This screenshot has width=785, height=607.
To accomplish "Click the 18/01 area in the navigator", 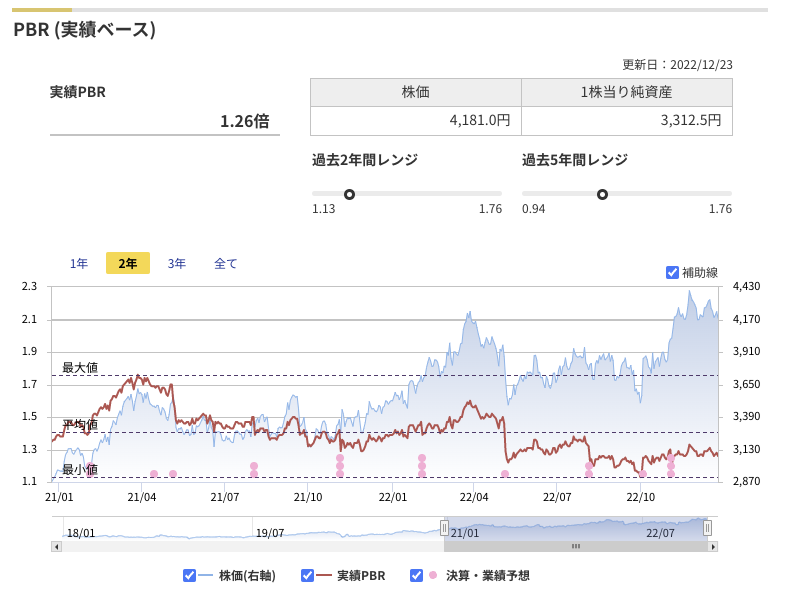I will click(x=81, y=533).
